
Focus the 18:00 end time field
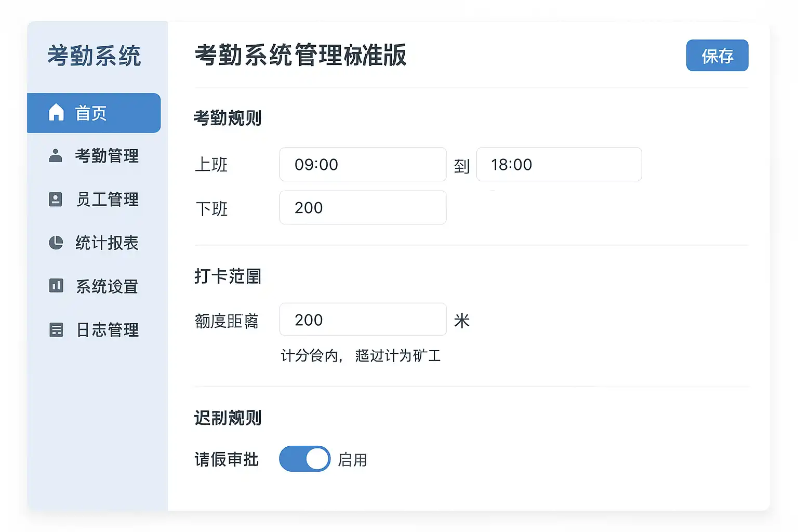558,165
